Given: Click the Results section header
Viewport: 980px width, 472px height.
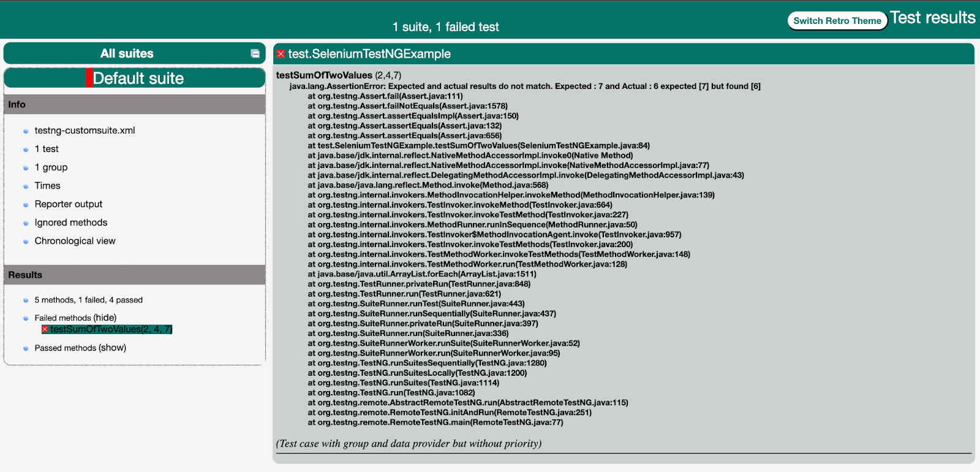Looking at the screenshot, I should pos(135,275).
